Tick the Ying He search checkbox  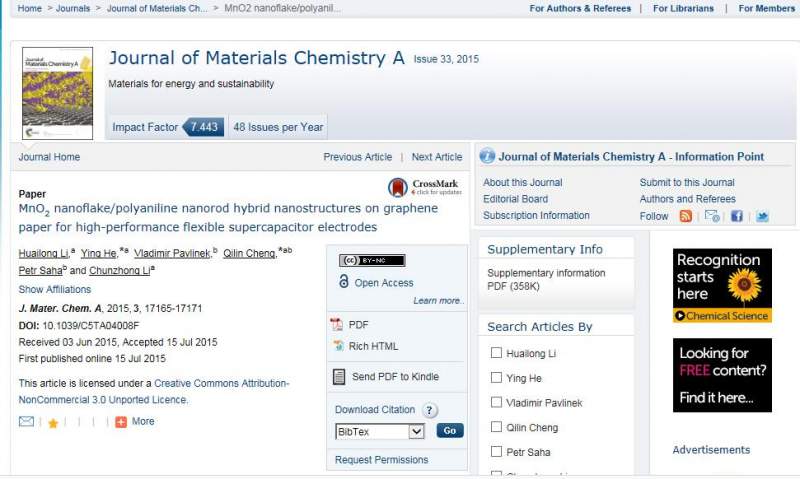pyautogui.click(x=496, y=378)
